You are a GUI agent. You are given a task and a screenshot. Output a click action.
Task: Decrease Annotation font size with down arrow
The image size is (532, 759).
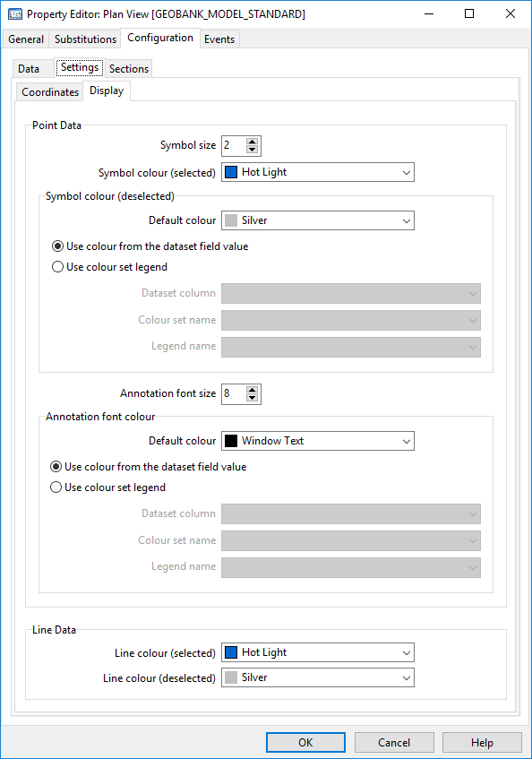pyautogui.click(x=252, y=398)
